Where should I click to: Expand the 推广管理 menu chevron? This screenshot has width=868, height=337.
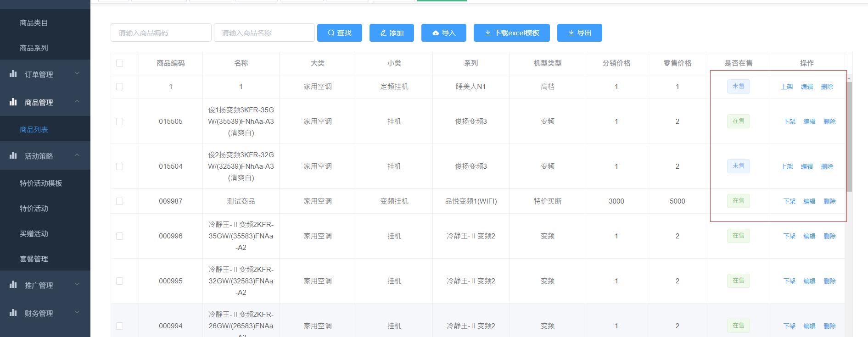tap(77, 284)
